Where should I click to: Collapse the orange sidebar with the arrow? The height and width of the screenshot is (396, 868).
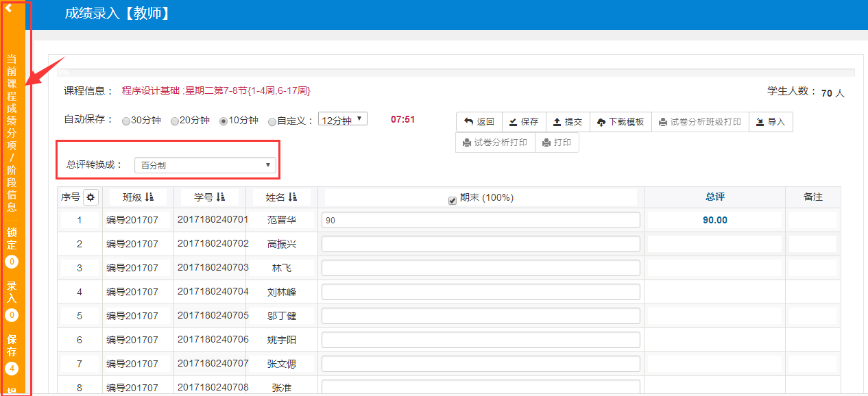coord(9,8)
